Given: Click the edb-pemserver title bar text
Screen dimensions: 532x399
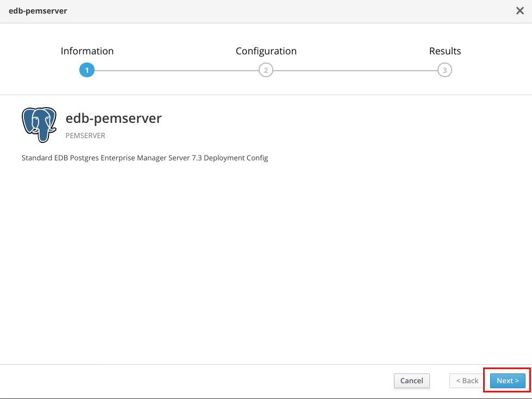Looking at the screenshot, I should 38,11.
